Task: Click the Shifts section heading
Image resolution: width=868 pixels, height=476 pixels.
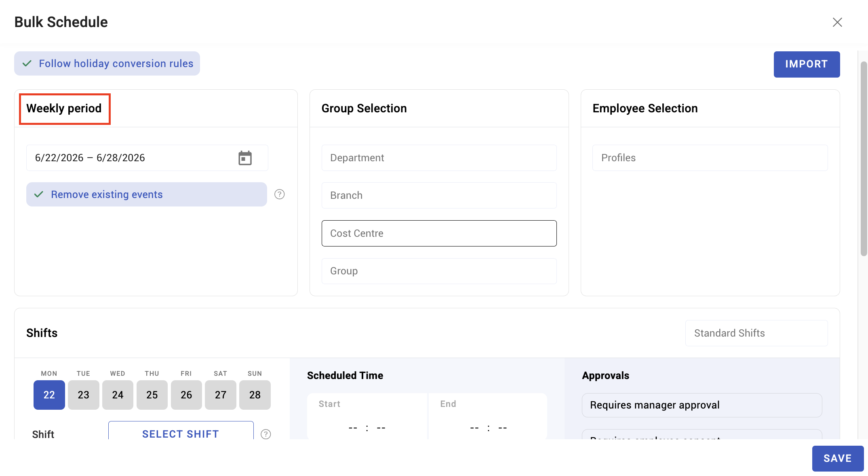Action: pyautogui.click(x=42, y=333)
